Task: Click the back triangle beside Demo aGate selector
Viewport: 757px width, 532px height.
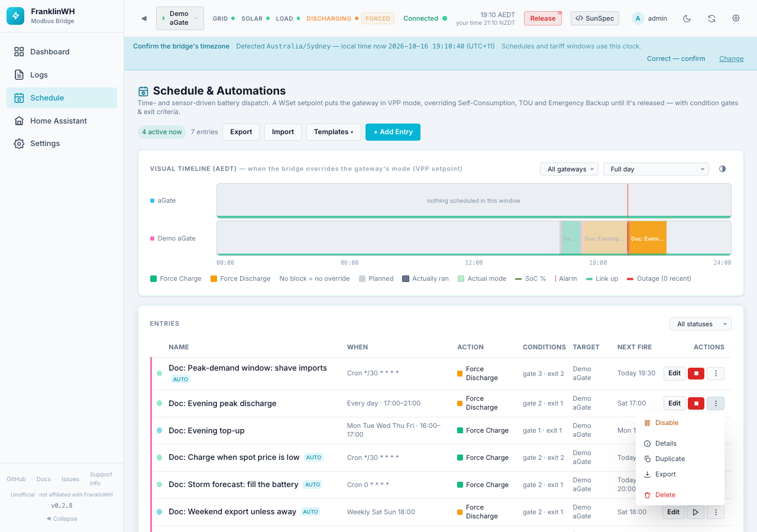Action: (x=144, y=18)
